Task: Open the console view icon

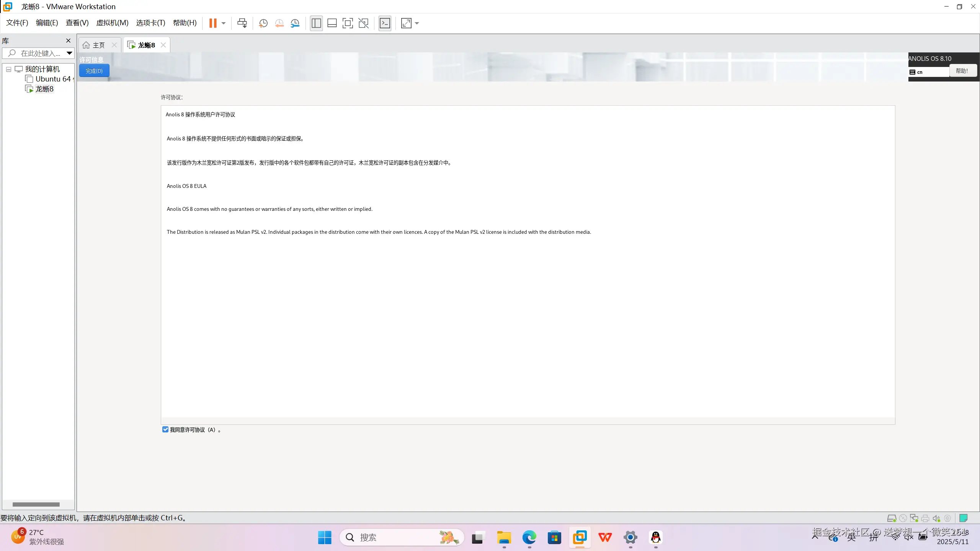Action: 385,23
